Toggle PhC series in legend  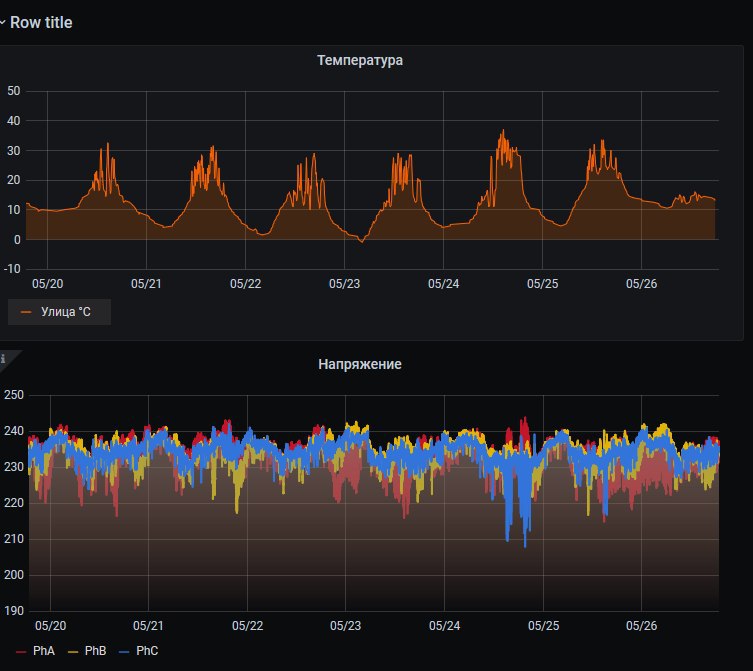pyautogui.click(x=147, y=651)
